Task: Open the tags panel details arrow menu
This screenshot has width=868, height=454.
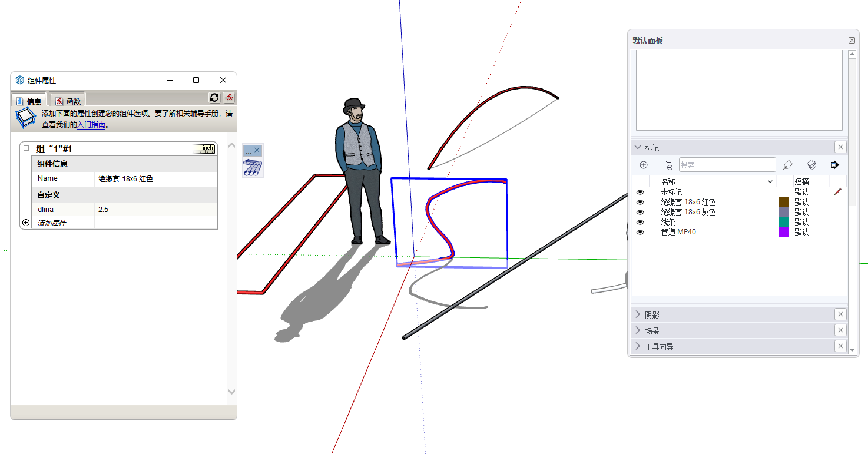Action: click(x=834, y=165)
